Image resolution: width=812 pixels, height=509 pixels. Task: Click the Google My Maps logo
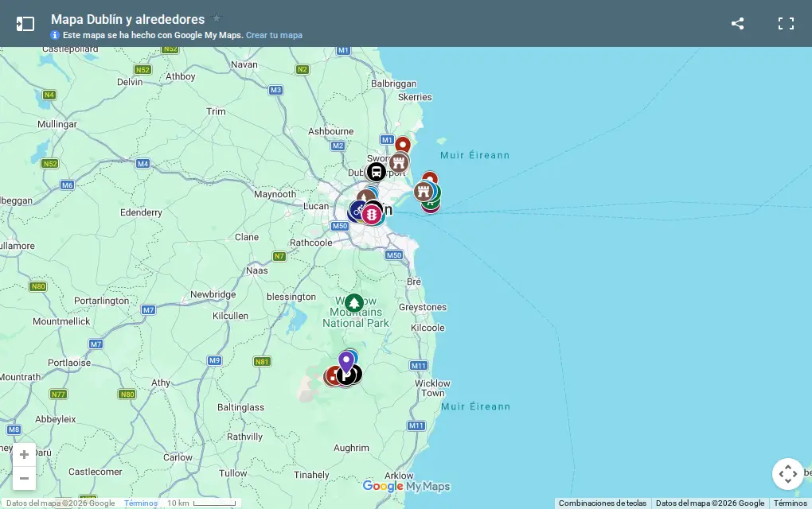click(406, 486)
